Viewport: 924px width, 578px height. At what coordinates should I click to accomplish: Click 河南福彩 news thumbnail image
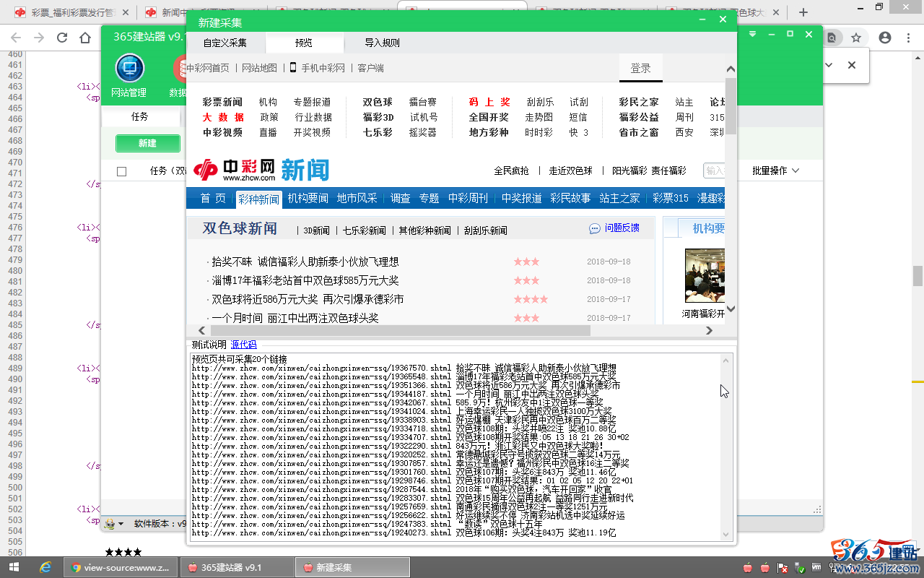(705, 275)
